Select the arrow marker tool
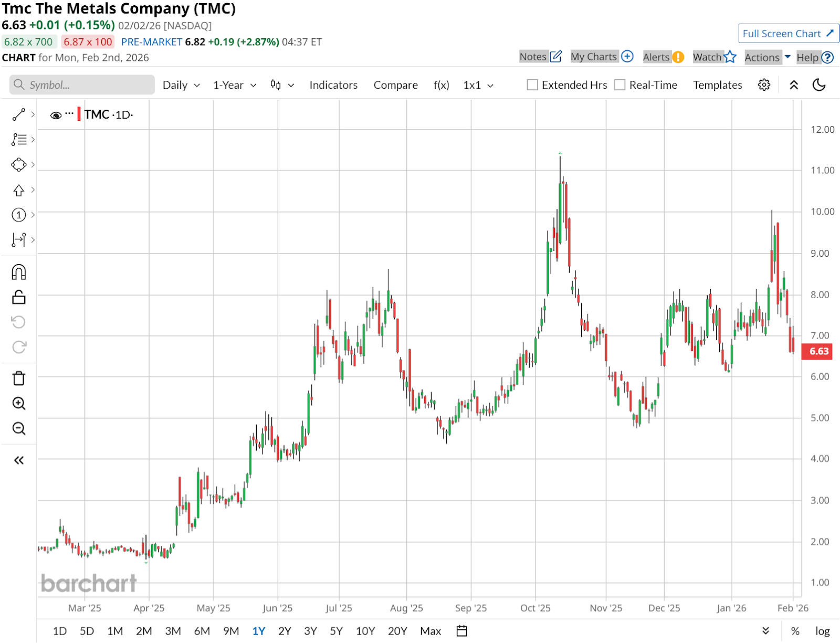This screenshot has height=643, width=840. [18, 190]
